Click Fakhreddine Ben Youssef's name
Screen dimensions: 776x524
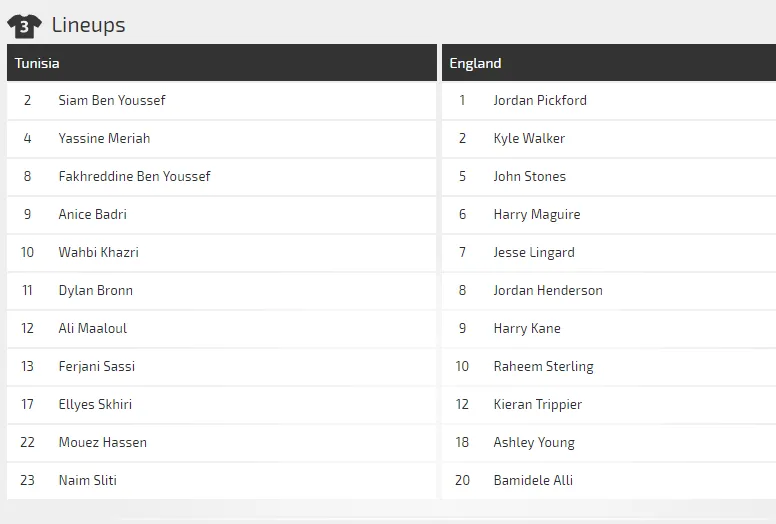[x=134, y=176]
